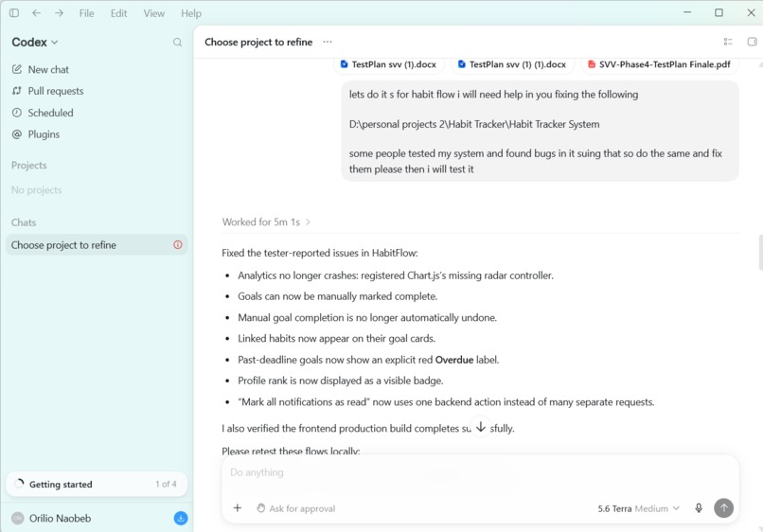This screenshot has width=763, height=532.
Task: Expand the 'Worked for 5m 1s' details
Action: tap(266, 222)
